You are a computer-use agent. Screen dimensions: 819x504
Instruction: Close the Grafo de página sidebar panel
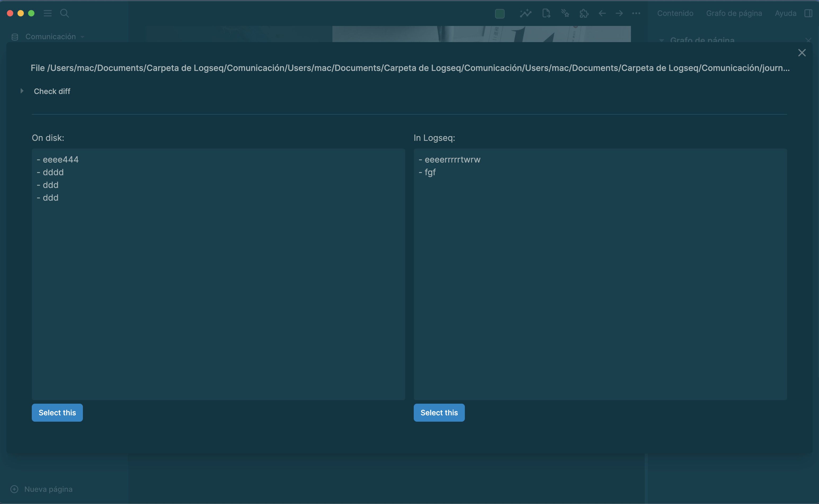pyautogui.click(x=808, y=40)
